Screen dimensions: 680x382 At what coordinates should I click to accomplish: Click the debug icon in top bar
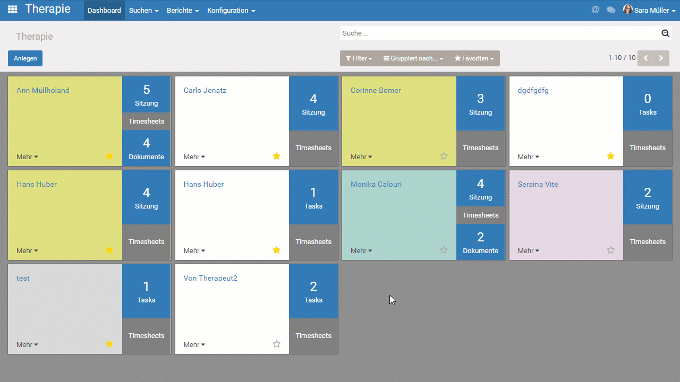(x=595, y=10)
